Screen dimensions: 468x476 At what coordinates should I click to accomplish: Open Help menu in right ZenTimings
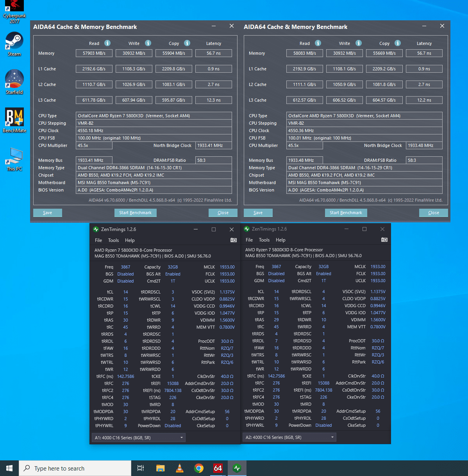coord(280,240)
